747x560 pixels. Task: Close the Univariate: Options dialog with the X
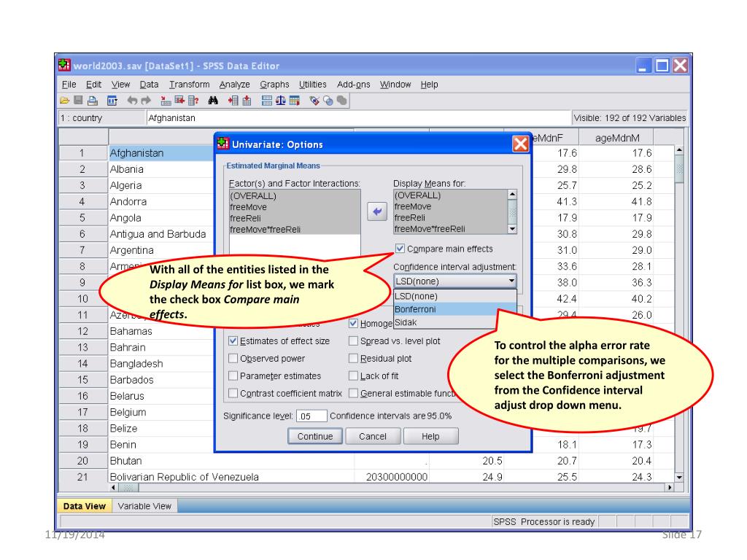click(x=520, y=144)
